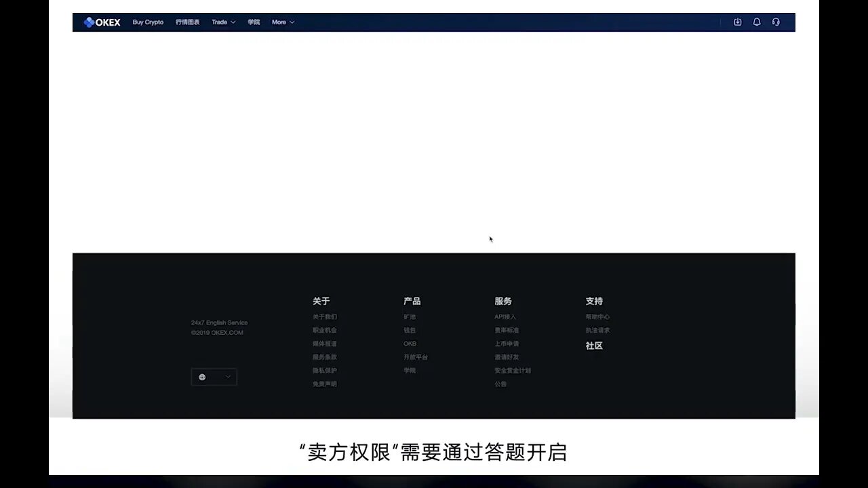Viewport: 868px width, 488px height.
Task: Click the ©2019 OKEX.COM copyright text
Action: point(217,333)
